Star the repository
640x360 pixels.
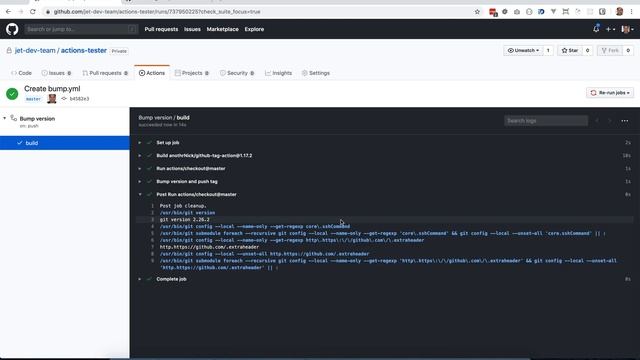click(570, 50)
